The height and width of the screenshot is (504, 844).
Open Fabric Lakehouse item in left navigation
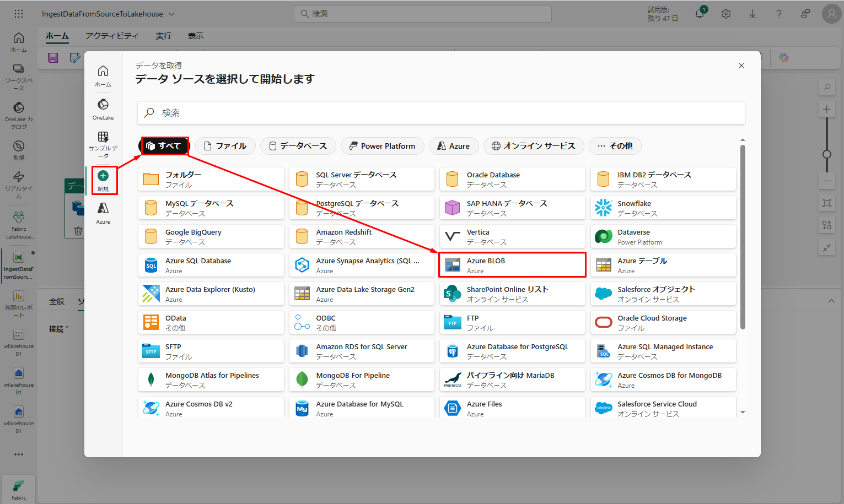pos(19,225)
